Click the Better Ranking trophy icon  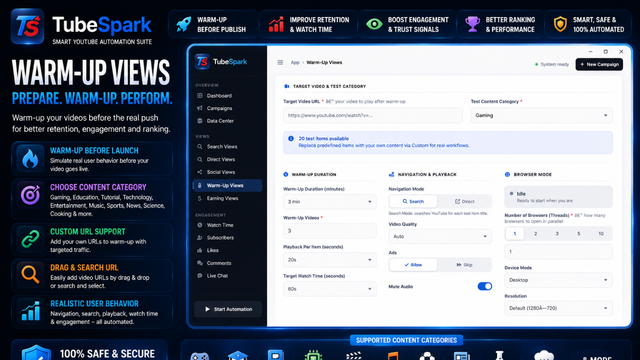pos(472,24)
